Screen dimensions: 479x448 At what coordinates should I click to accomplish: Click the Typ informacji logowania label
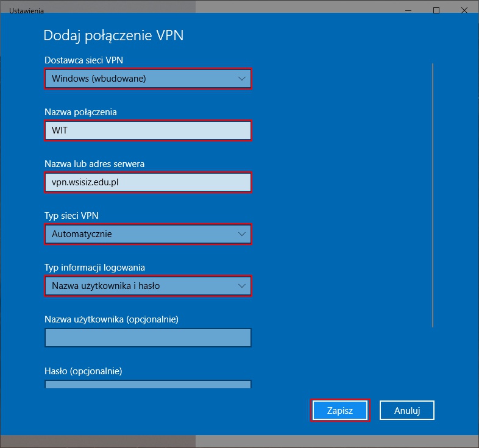[94, 268]
